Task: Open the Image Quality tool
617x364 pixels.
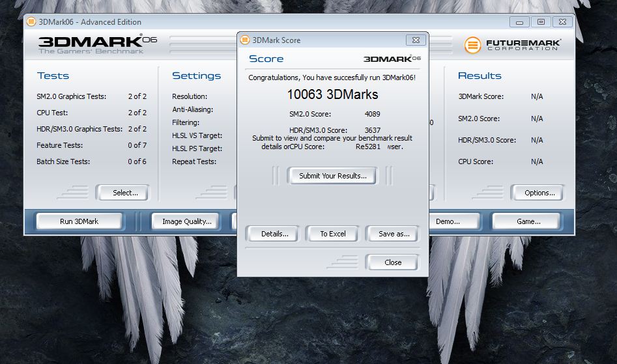Action: [186, 221]
